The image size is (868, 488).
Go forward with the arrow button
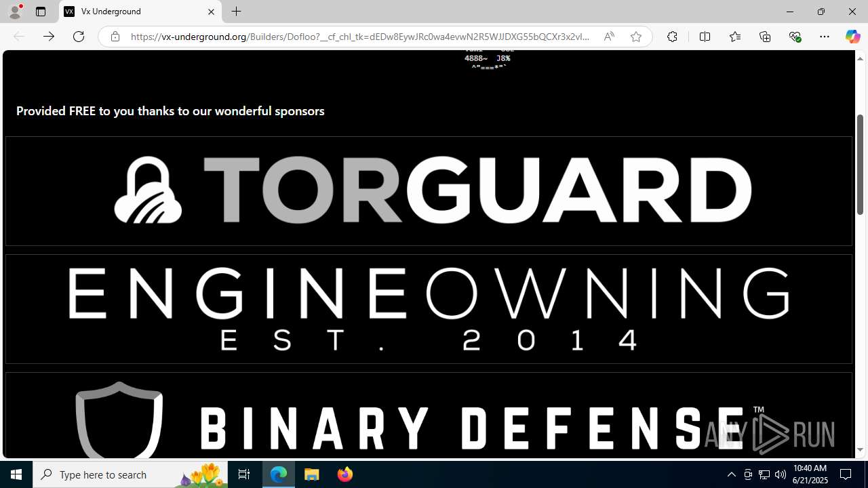[49, 37]
